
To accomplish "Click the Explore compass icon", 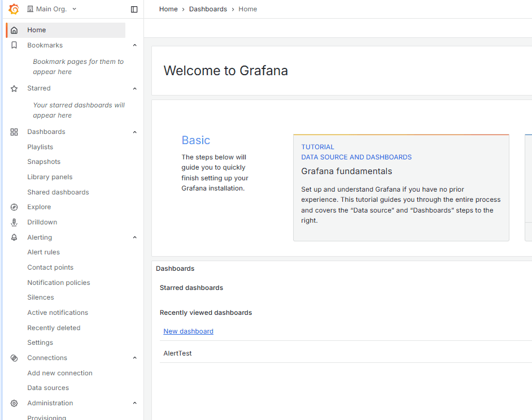I will click(14, 207).
